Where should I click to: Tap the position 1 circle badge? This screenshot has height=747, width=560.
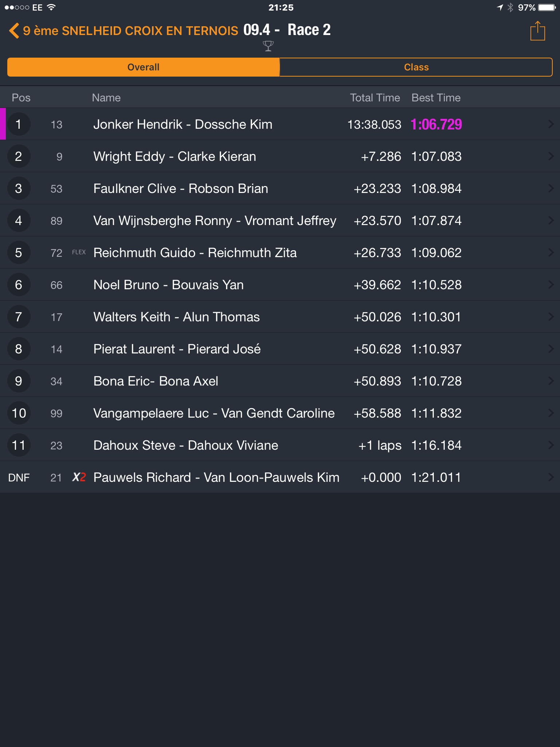click(x=19, y=124)
